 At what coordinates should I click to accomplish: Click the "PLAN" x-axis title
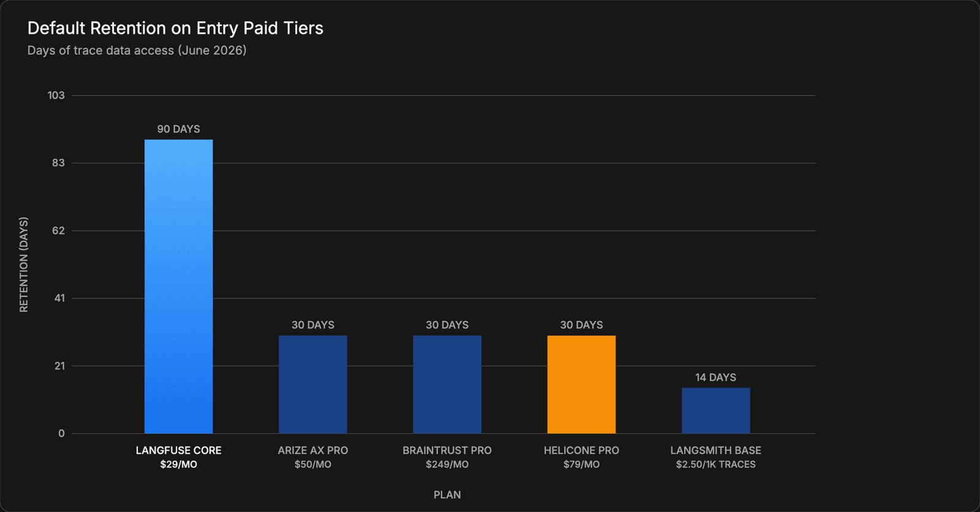[x=447, y=495]
